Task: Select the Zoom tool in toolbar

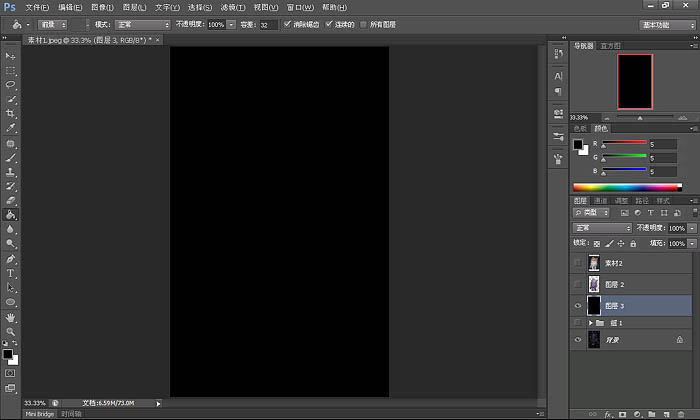Action: pyautogui.click(x=10, y=332)
